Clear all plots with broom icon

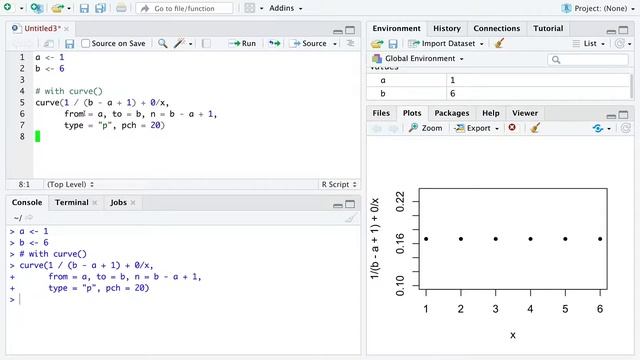tap(535, 128)
